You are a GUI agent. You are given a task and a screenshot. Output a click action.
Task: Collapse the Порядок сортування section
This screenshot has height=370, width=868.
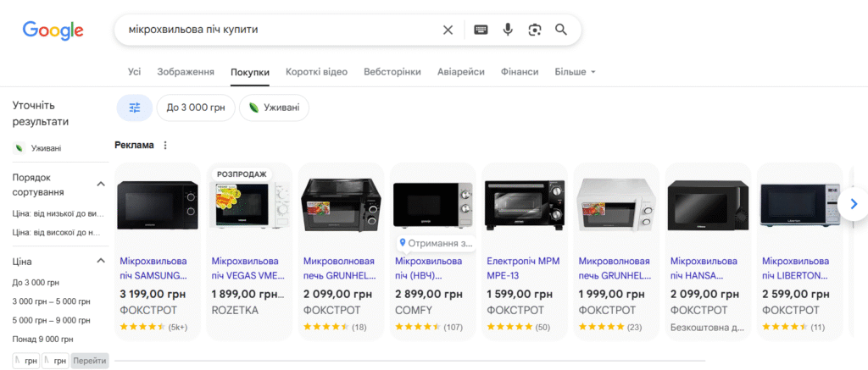100,184
